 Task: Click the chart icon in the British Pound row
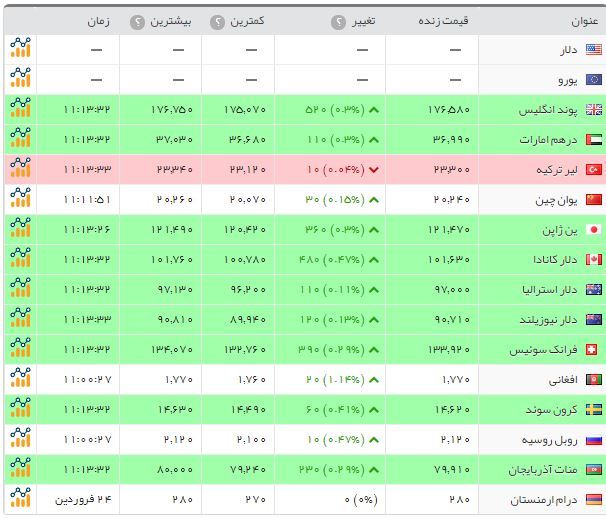(x=20, y=109)
